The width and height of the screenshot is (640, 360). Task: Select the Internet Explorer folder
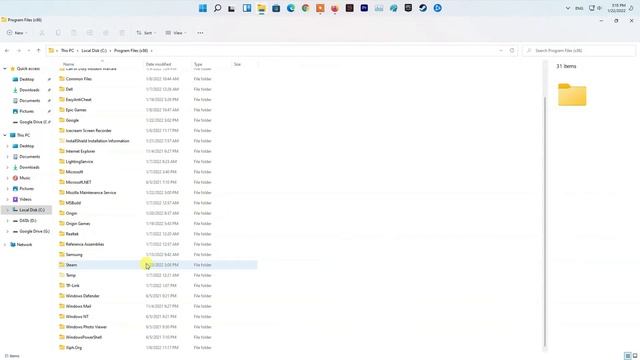point(80,151)
